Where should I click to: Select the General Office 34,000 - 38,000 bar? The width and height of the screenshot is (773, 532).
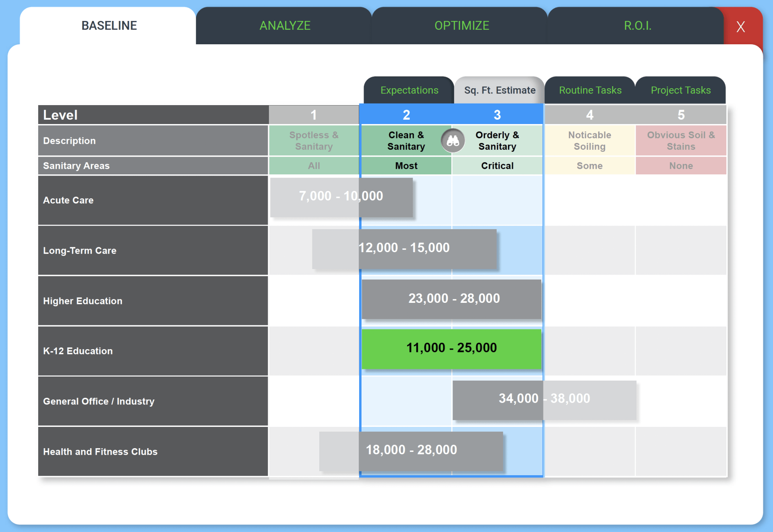click(544, 400)
